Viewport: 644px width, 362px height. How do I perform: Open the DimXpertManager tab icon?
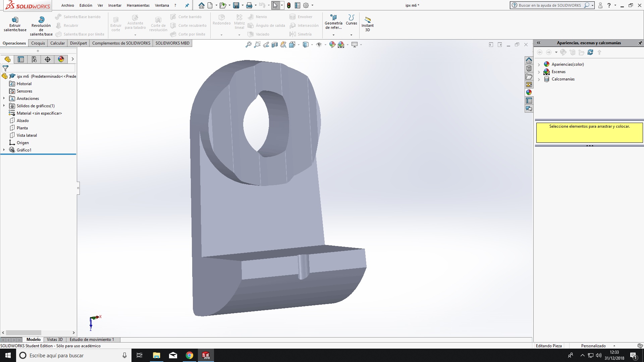click(48, 59)
